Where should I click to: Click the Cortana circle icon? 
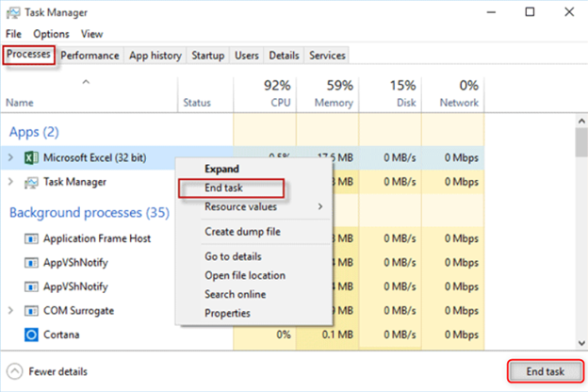(x=31, y=335)
